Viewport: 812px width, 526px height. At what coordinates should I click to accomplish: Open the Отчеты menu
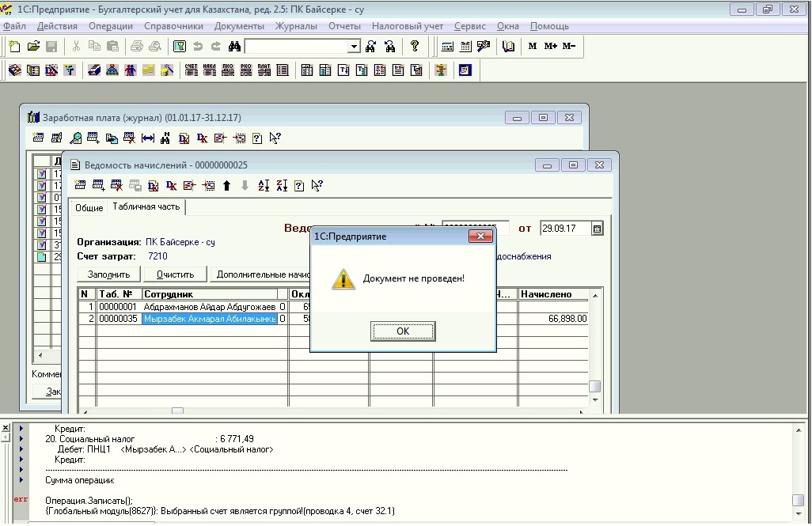coord(344,26)
